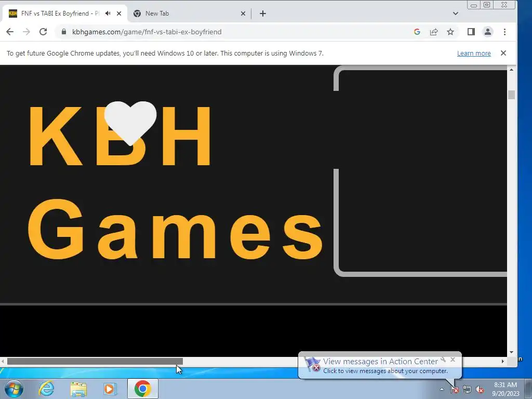This screenshot has width=532, height=399.
Task: View site information via lock icon
Action: [64, 32]
